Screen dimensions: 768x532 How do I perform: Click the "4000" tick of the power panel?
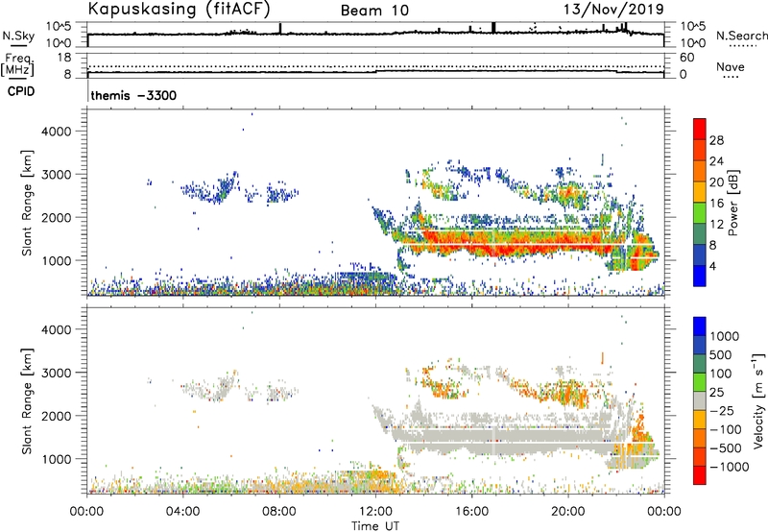tap(56, 132)
